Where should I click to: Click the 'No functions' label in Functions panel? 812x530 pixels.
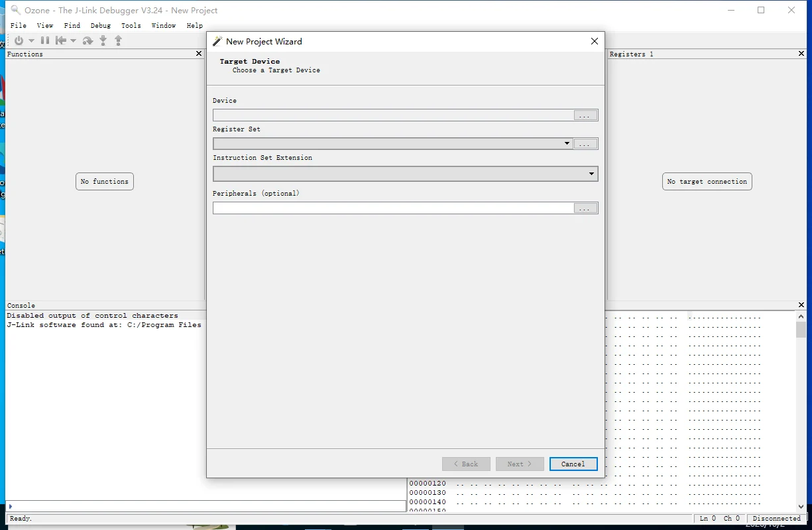tap(105, 182)
